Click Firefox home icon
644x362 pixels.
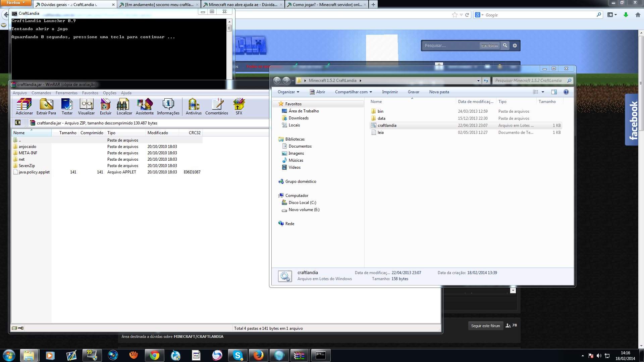[x=638, y=15]
